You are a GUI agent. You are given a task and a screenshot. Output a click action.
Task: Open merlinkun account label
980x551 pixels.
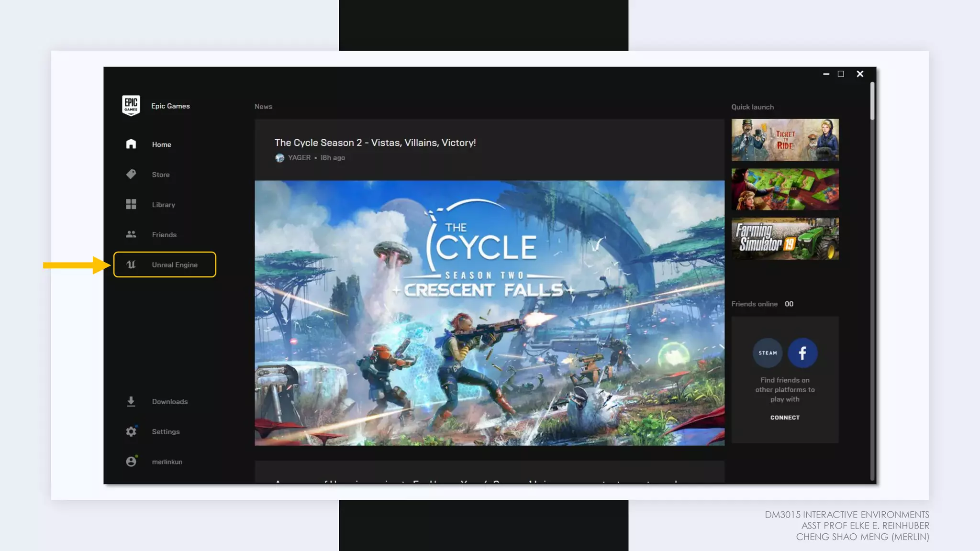tap(167, 462)
